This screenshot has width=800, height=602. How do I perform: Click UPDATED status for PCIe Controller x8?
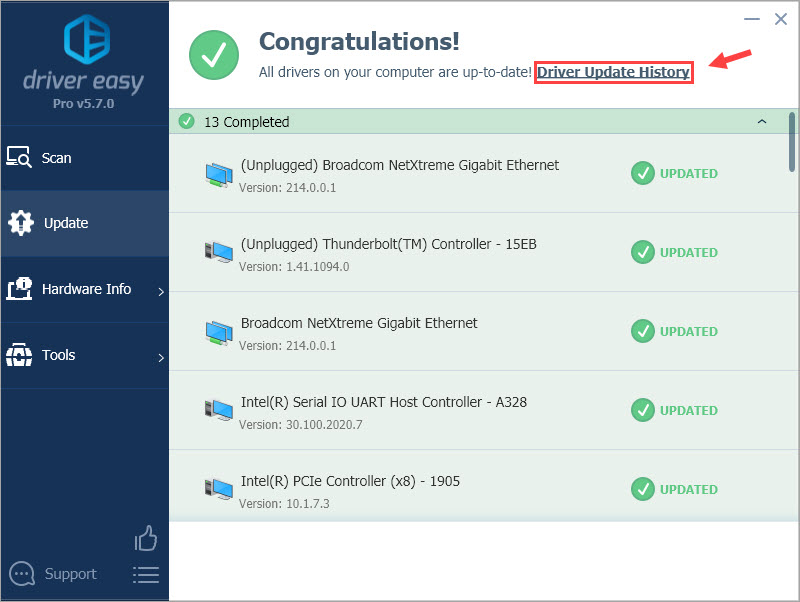click(674, 490)
